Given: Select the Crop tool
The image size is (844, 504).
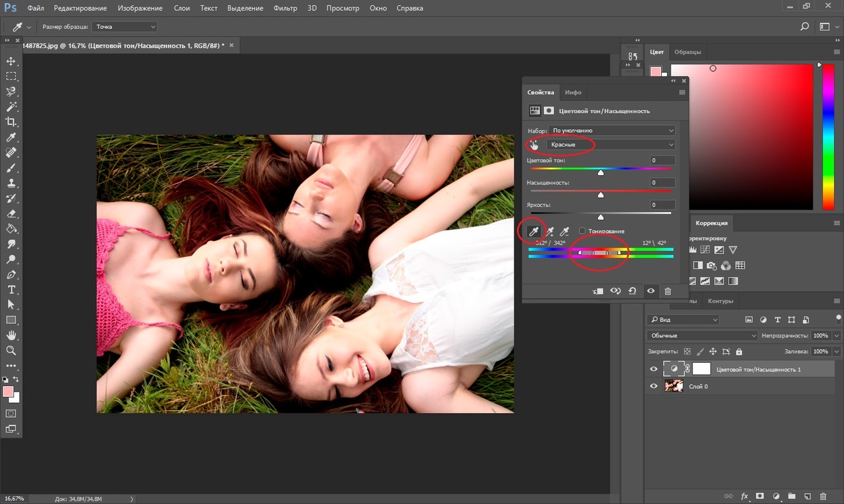Looking at the screenshot, I should point(11,122).
